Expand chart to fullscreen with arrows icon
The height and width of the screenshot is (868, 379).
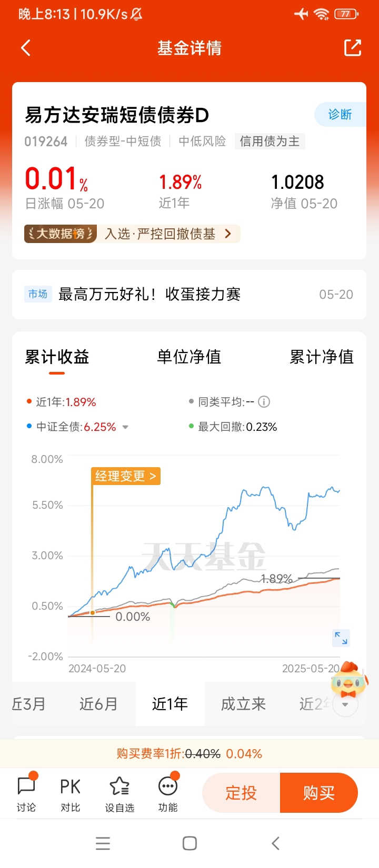click(x=341, y=638)
